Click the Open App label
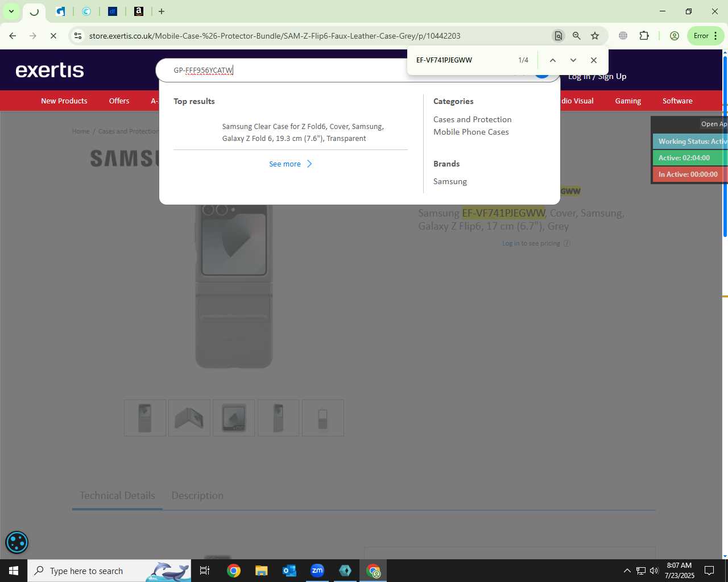 click(714, 124)
